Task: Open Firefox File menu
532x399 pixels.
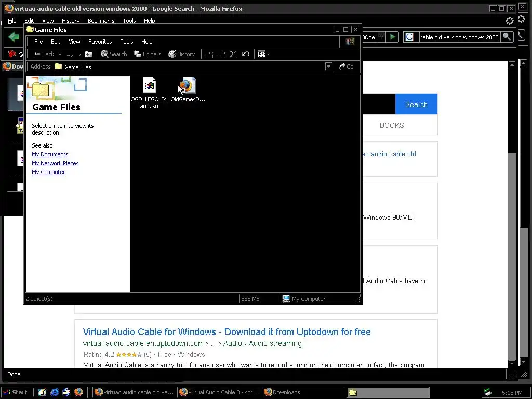Action: click(x=12, y=21)
